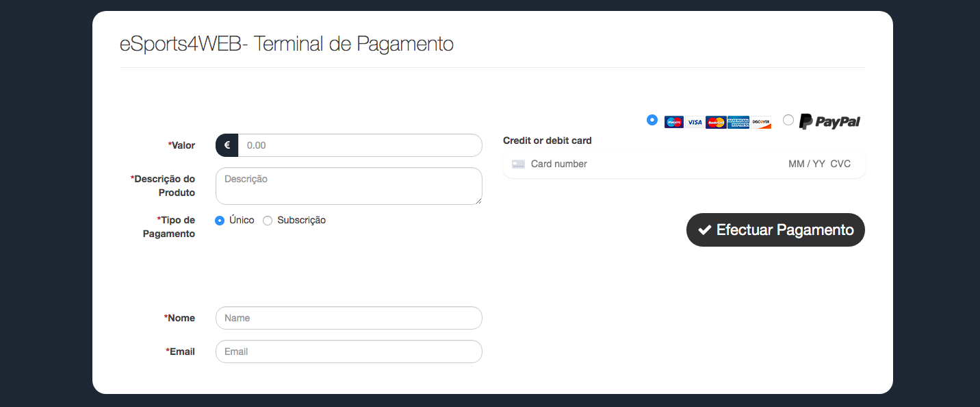Focus the Valor amount field
Viewport: 980px width, 407px height.
359,145
